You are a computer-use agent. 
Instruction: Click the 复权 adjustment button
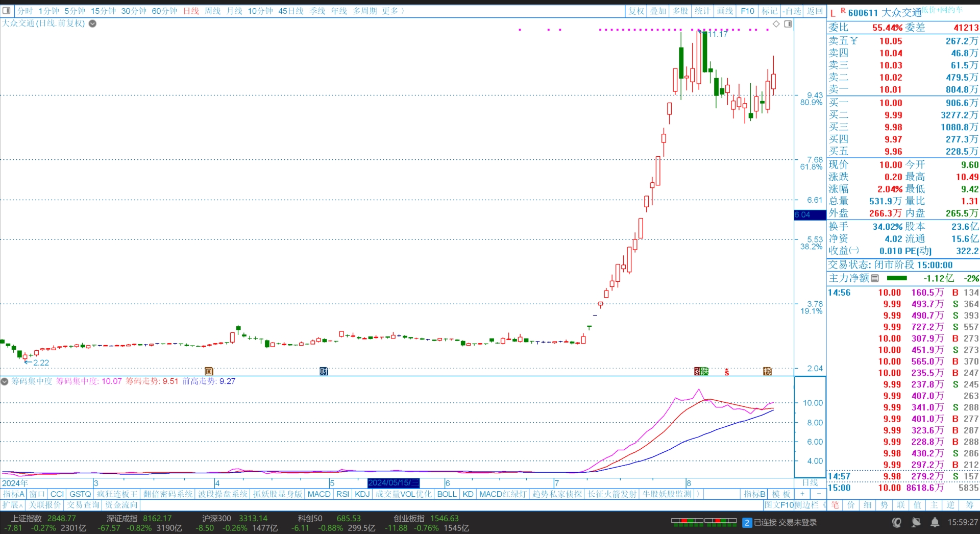tap(636, 11)
